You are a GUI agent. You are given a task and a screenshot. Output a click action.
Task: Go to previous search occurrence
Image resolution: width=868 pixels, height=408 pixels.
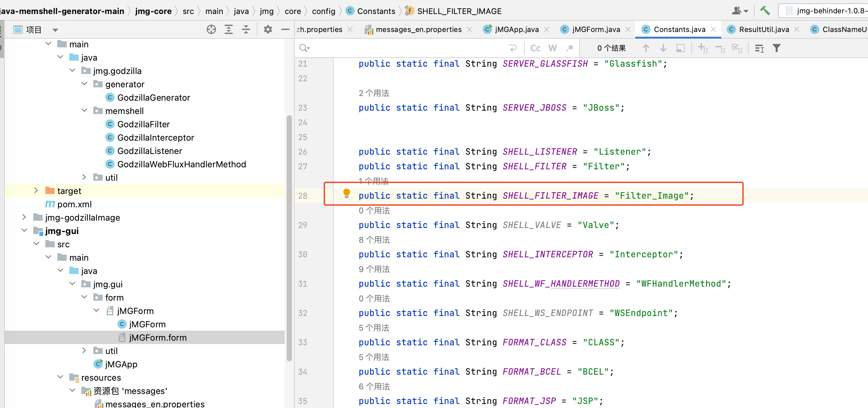tap(646, 48)
